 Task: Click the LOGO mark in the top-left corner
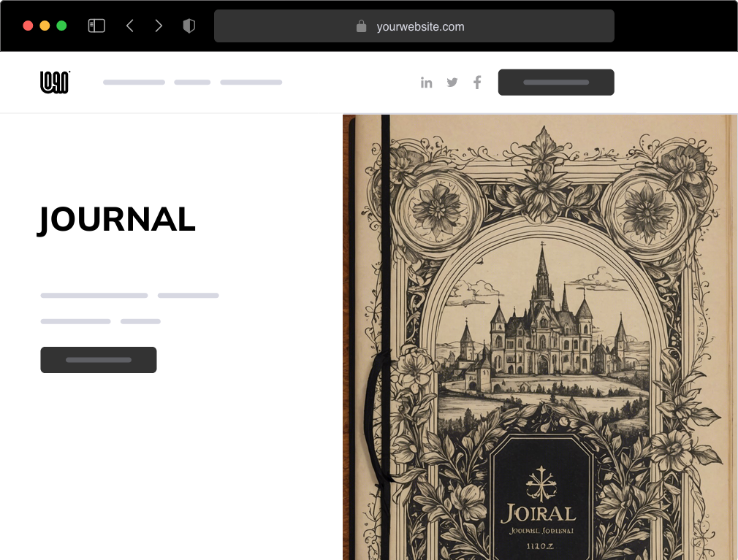click(54, 82)
